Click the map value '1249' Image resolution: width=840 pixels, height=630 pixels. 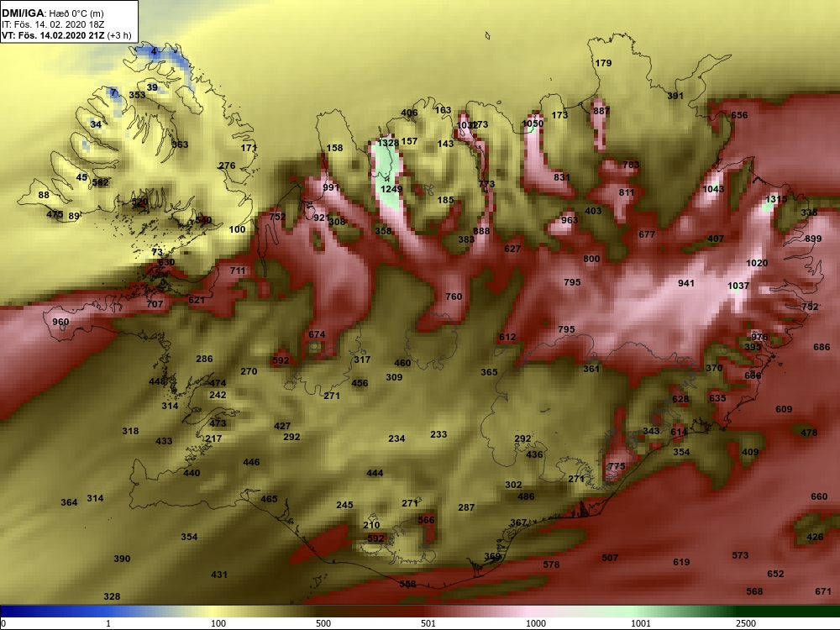tap(391, 189)
